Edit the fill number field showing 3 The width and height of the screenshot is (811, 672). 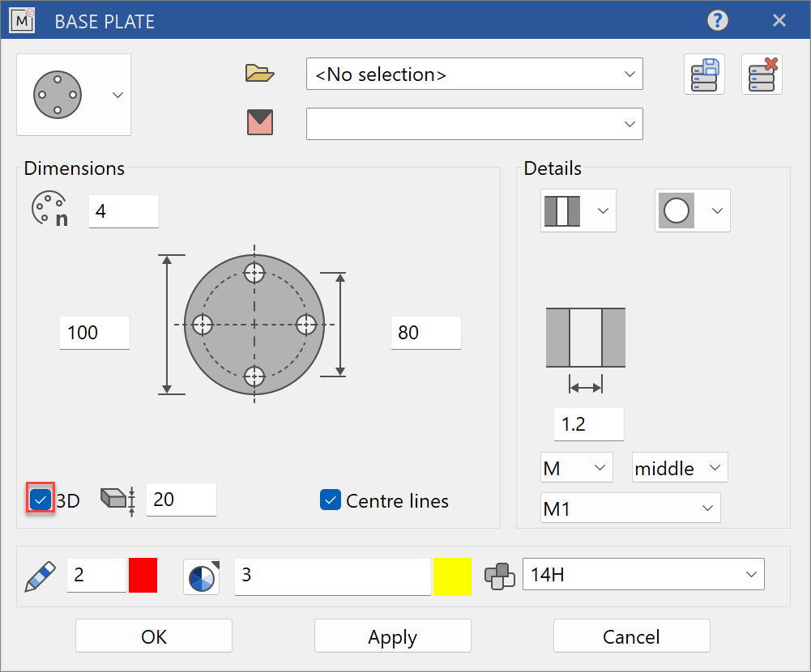(332, 576)
